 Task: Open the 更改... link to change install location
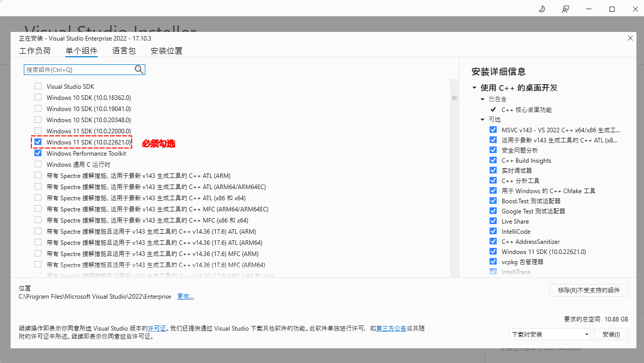click(x=185, y=296)
